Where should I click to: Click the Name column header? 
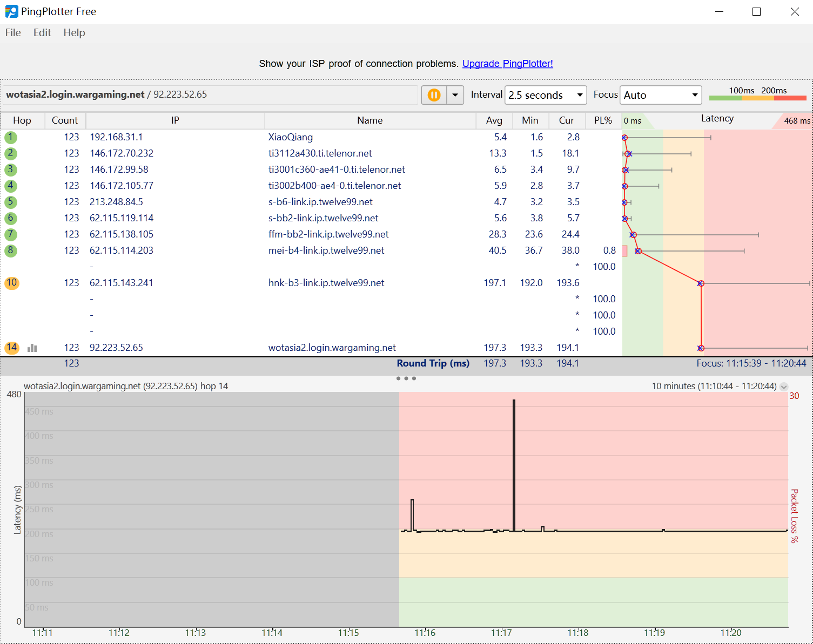[370, 120]
